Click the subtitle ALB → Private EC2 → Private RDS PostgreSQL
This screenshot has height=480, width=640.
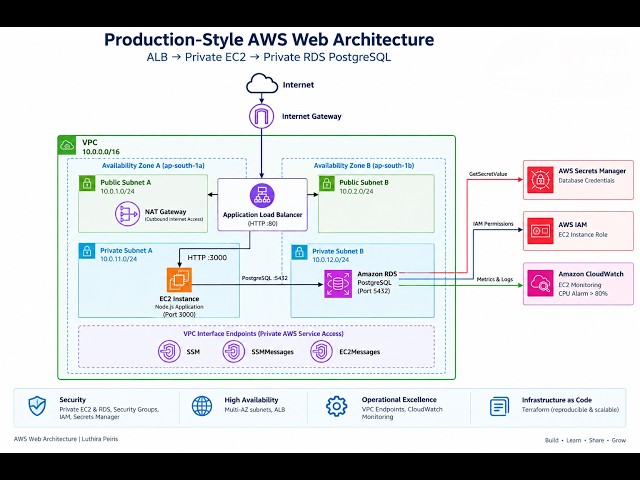point(269,57)
